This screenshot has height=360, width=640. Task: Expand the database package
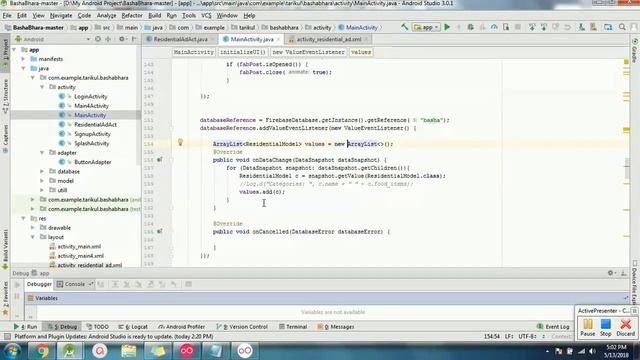(42, 171)
